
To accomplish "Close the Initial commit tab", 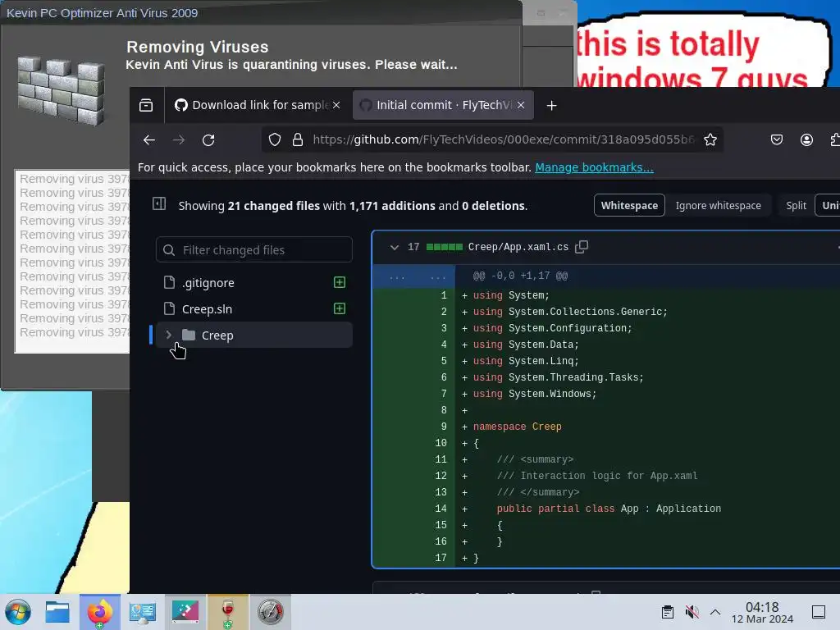I will [x=521, y=106].
